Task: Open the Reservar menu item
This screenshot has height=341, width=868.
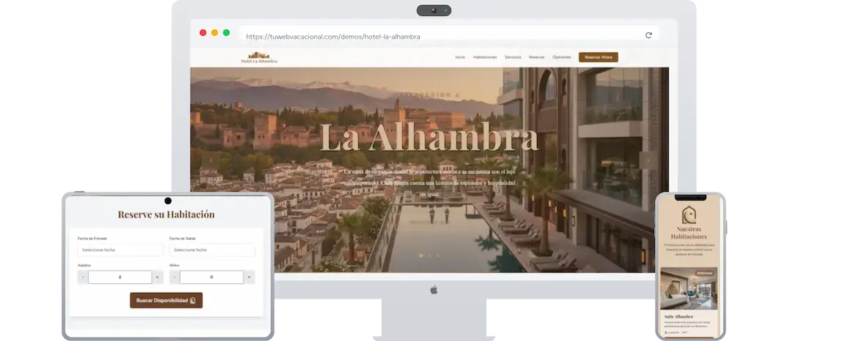Action: point(536,57)
